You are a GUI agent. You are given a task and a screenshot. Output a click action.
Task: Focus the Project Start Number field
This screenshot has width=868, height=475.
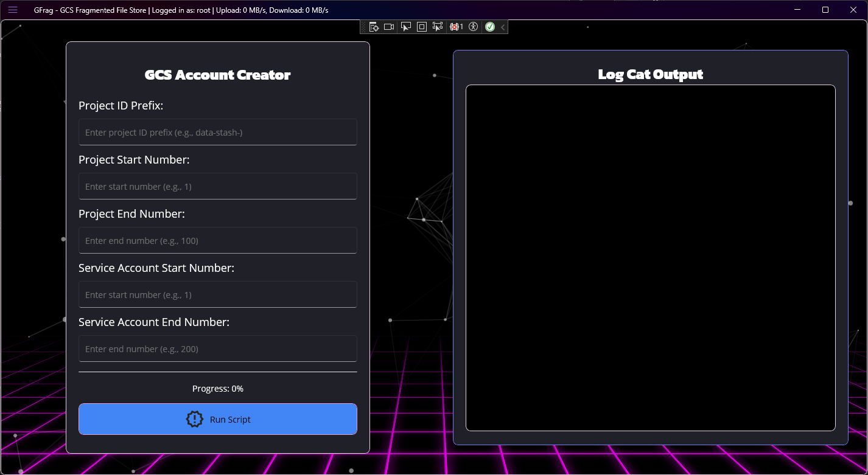tap(218, 186)
